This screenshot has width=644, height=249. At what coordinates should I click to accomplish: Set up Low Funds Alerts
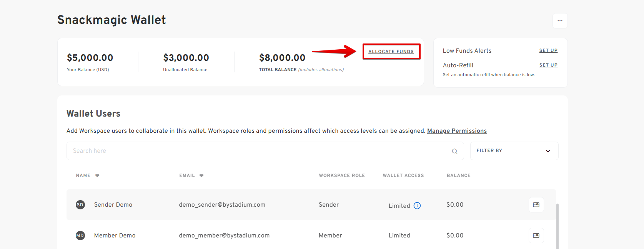[x=548, y=50]
